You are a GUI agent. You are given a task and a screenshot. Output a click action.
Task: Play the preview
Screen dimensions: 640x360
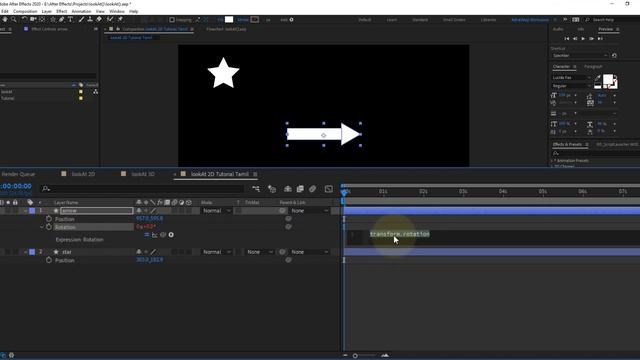pos(583,38)
